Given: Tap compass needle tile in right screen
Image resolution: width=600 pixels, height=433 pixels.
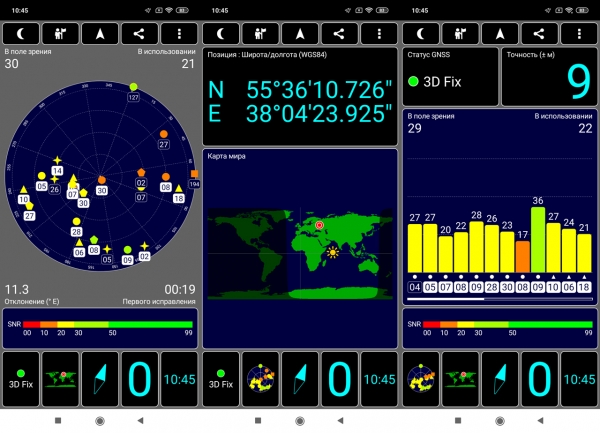Looking at the screenshot, I should point(500,379).
